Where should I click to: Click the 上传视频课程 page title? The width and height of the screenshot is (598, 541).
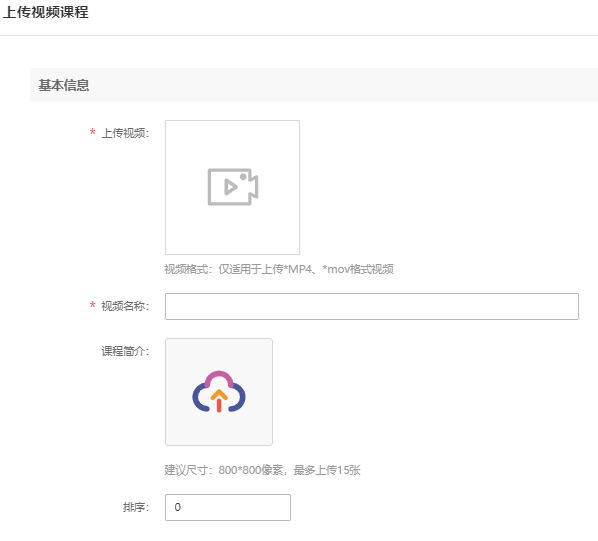tap(45, 12)
